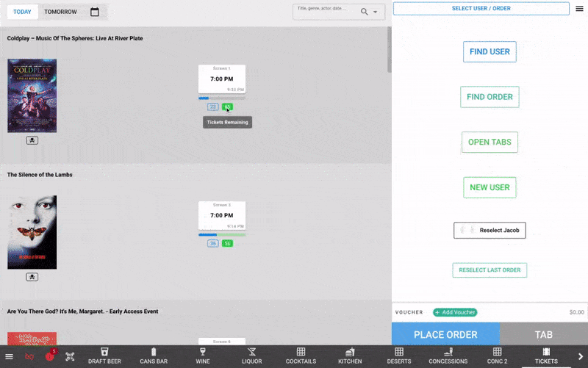Click the Place Order button

click(445, 334)
